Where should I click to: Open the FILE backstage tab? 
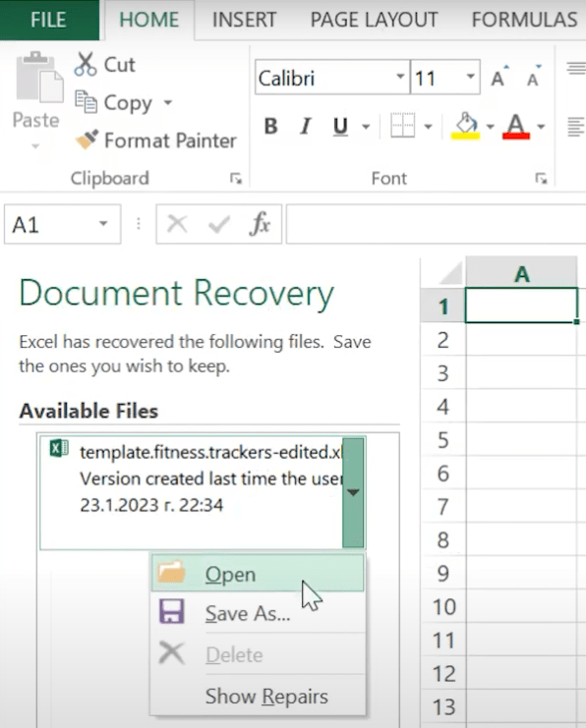click(x=49, y=20)
